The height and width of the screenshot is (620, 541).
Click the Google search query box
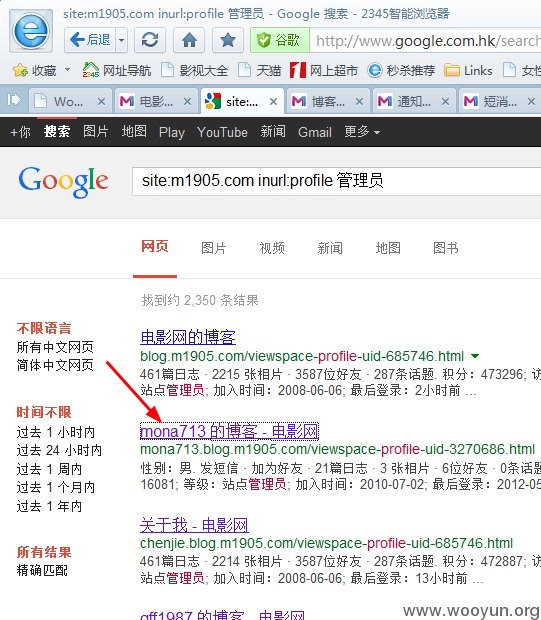pyautogui.click(x=337, y=181)
